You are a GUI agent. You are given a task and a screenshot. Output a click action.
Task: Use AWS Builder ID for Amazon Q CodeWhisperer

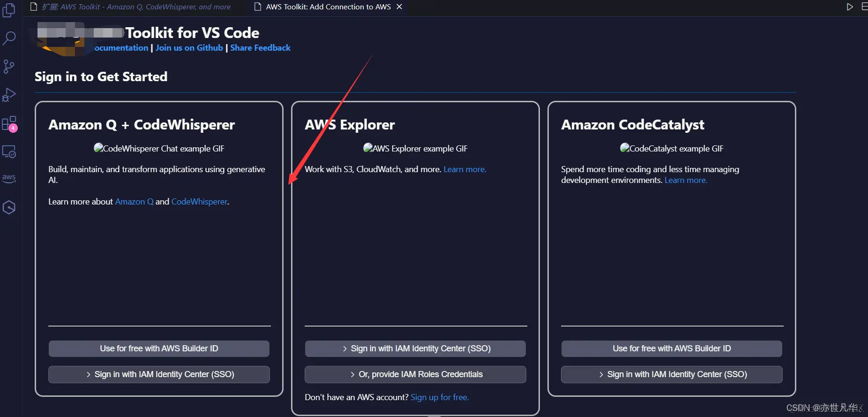[159, 349]
